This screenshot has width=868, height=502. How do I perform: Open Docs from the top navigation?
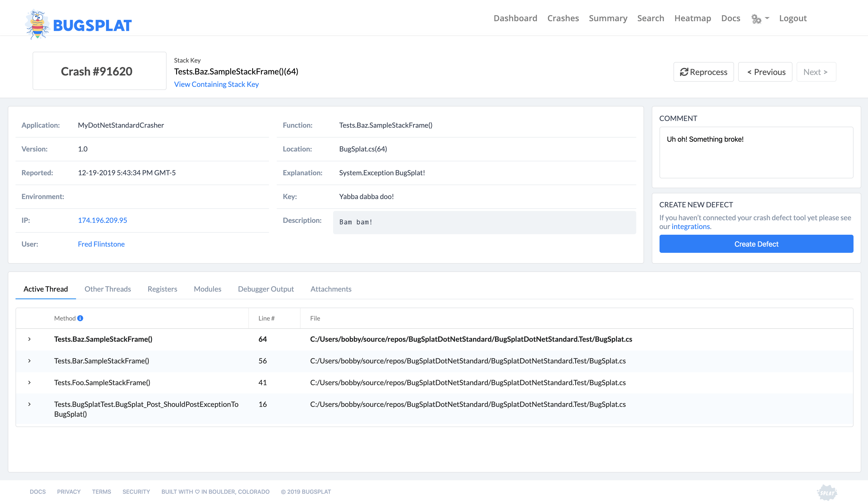731,18
